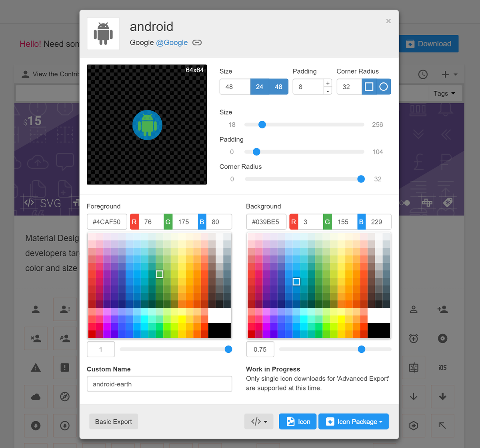Expand the plus add dropdown on background page
This screenshot has height=448, width=480.
(449, 74)
